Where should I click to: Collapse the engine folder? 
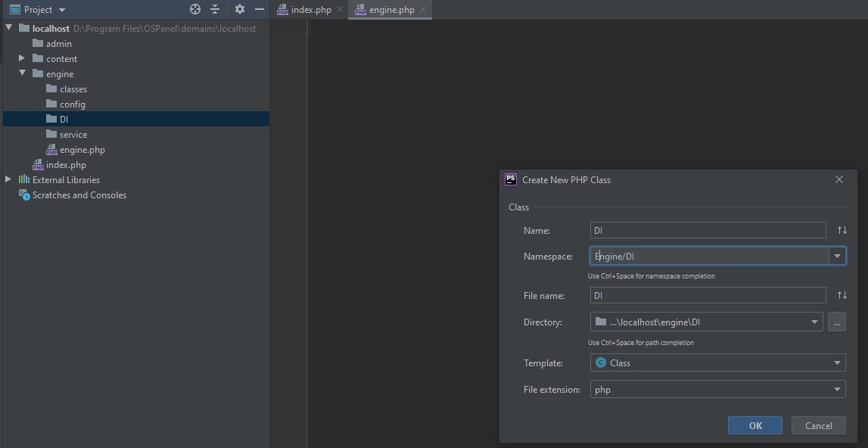tap(22, 73)
